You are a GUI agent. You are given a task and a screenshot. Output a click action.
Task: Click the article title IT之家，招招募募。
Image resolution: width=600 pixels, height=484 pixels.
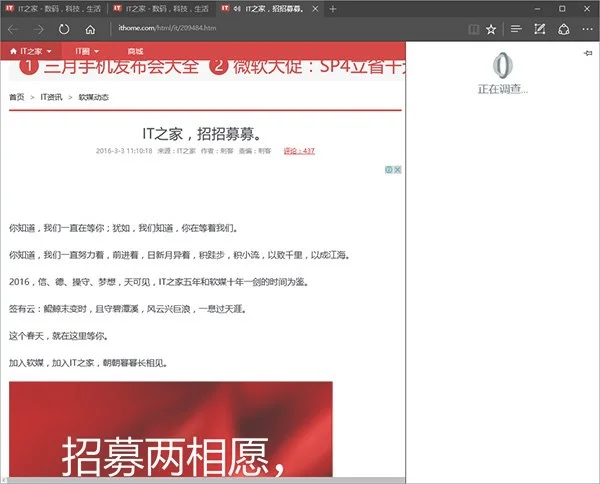(202, 134)
